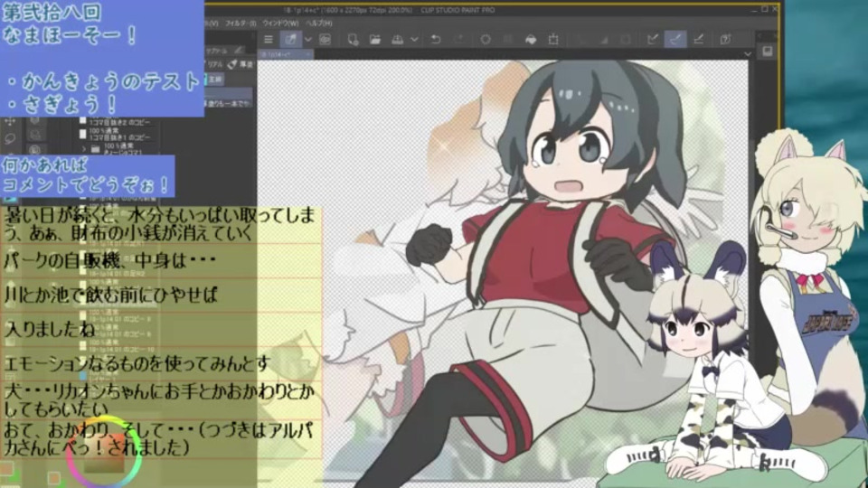The image size is (868, 488).
Task: Open the ヘルプ(H) menu
Action: tap(319, 23)
